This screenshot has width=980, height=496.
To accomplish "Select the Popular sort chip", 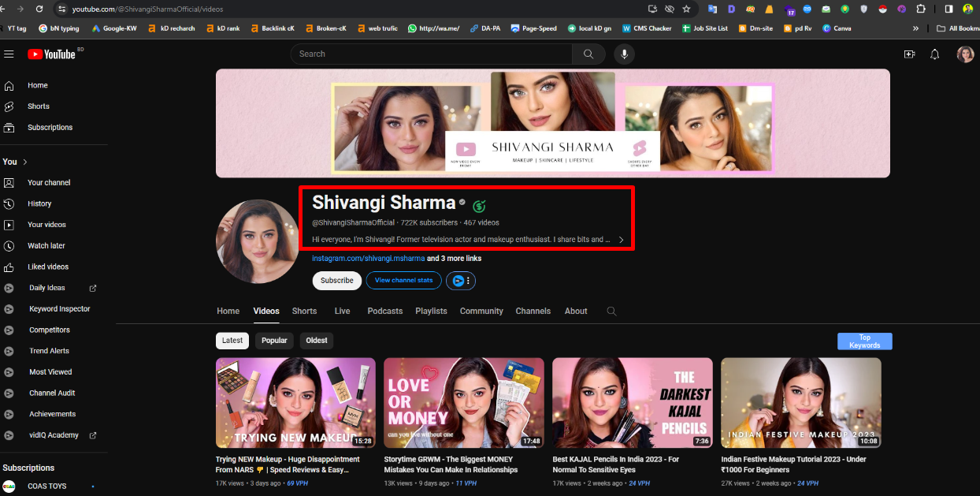I will [274, 341].
